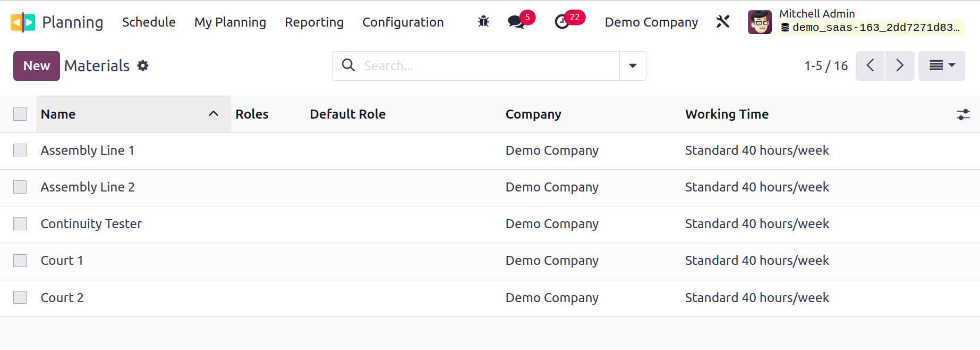Toggle Name column sort arrow

[214, 114]
